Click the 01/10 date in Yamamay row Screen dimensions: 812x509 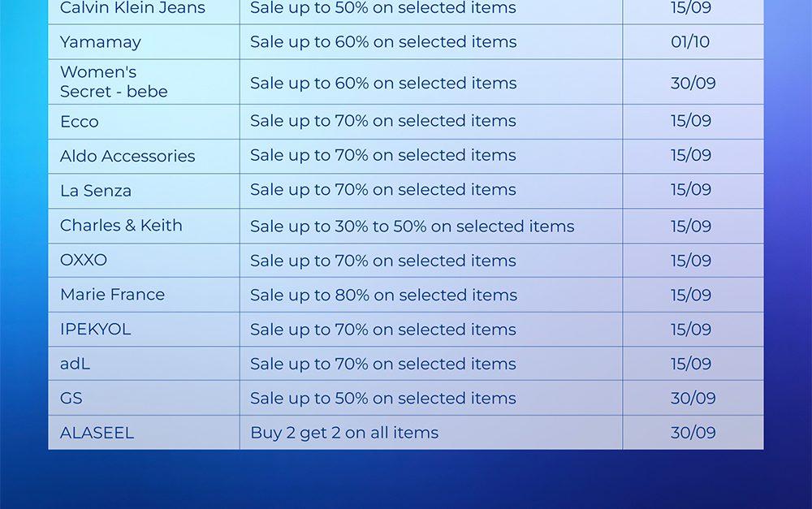click(x=690, y=42)
